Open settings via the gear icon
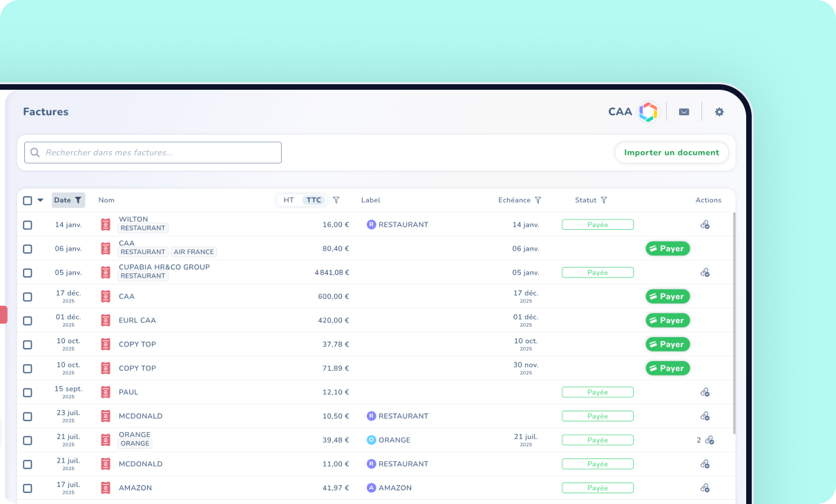Screen dimensions: 836x504 719,112
